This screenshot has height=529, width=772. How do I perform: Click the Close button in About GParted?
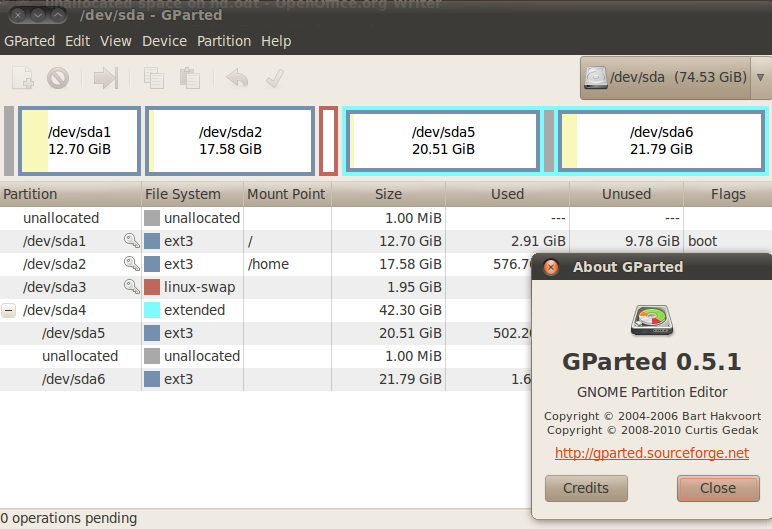point(718,488)
